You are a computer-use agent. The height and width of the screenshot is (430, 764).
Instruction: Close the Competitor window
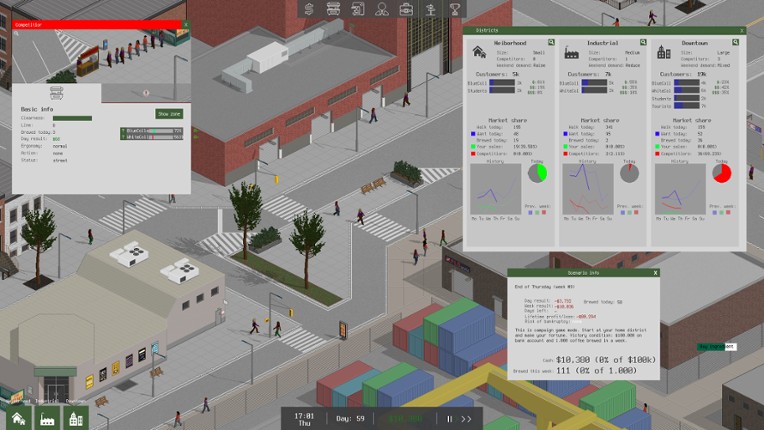click(x=185, y=24)
